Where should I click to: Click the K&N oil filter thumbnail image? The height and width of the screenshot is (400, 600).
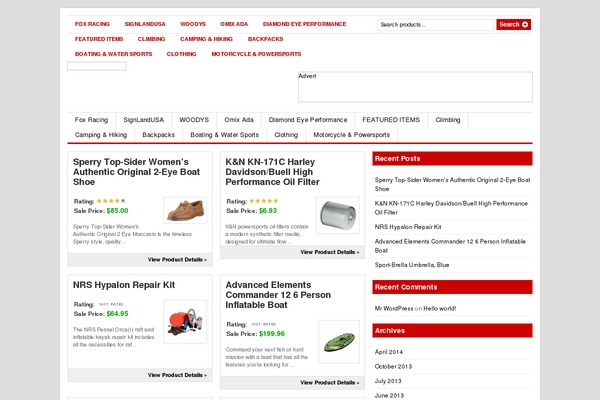coord(338,215)
